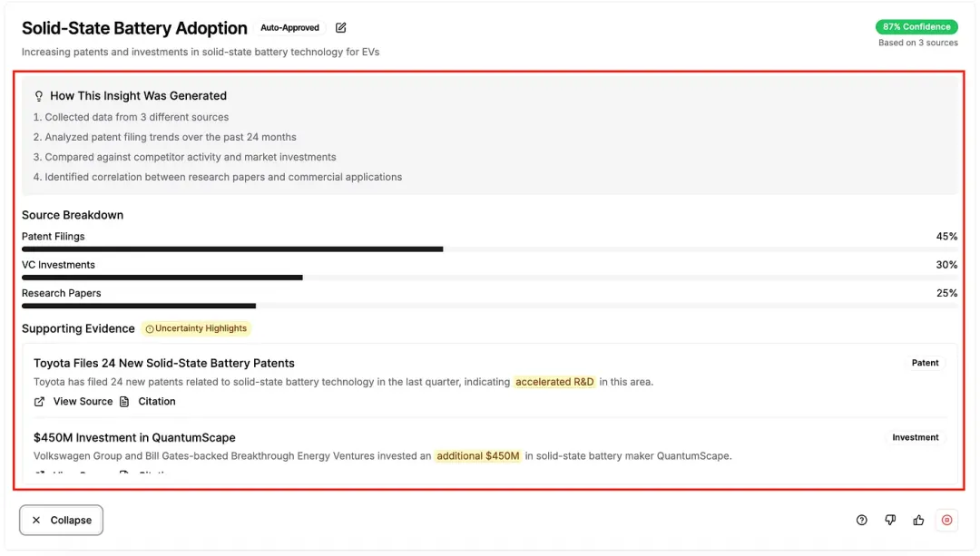Click the help question mark icon
The width and height of the screenshot is (980, 556).
point(861,520)
